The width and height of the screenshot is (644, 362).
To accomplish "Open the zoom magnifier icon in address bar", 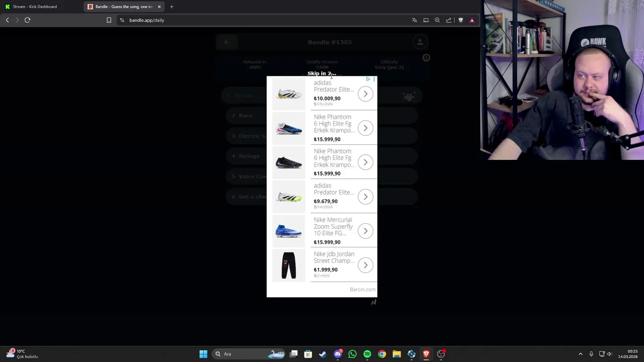I will pyautogui.click(x=437, y=20).
